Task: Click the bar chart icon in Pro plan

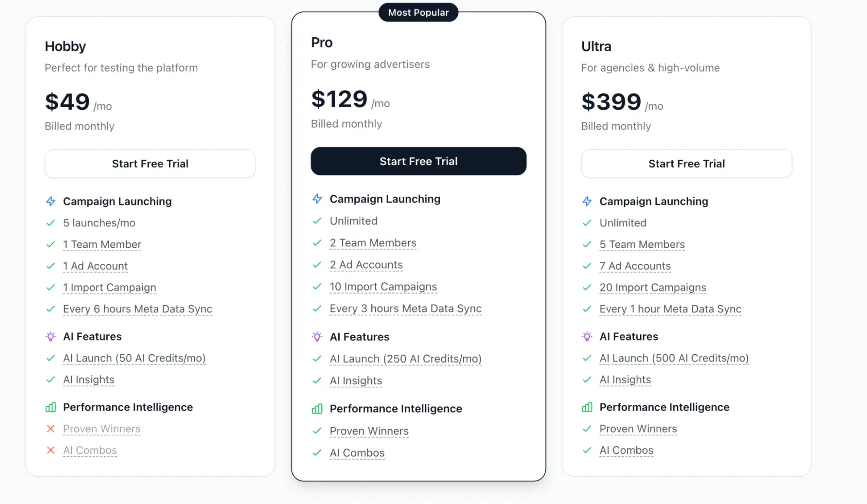Action: [x=317, y=409]
